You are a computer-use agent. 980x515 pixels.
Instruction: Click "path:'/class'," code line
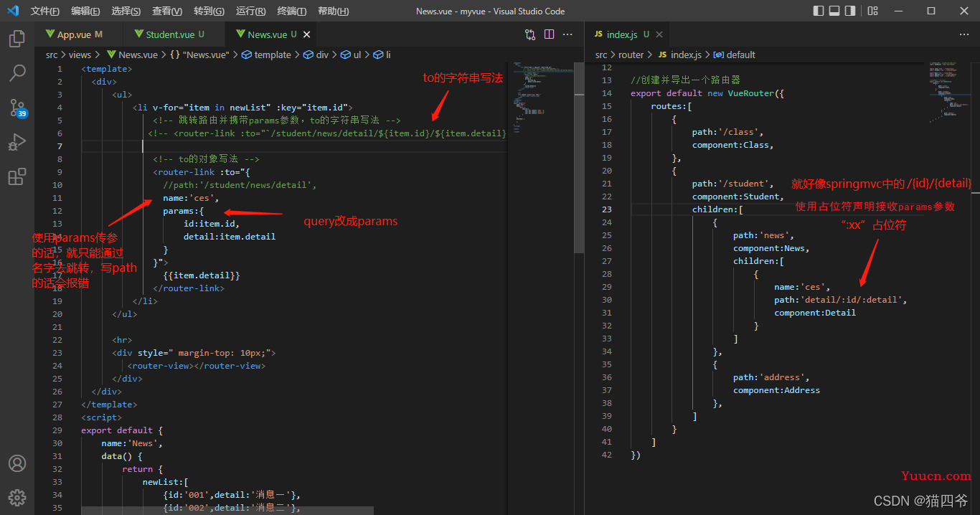pyautogui.click(x=728, y=132)
